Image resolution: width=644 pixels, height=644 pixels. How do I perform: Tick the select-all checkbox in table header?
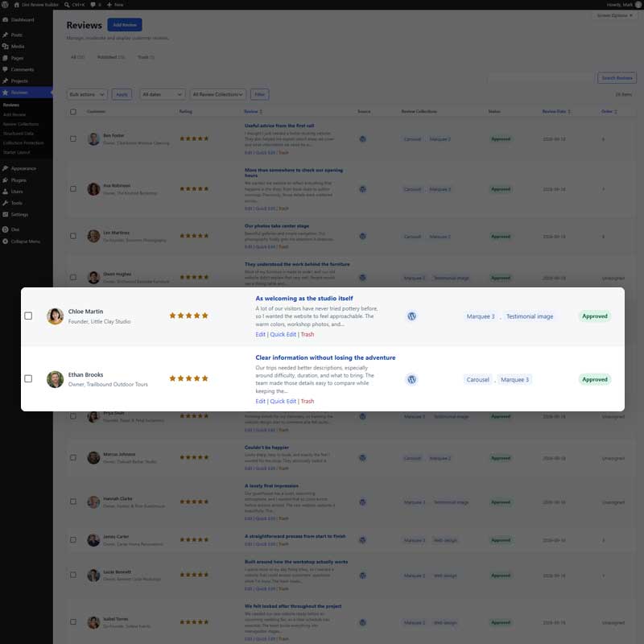tap(73, 112)
